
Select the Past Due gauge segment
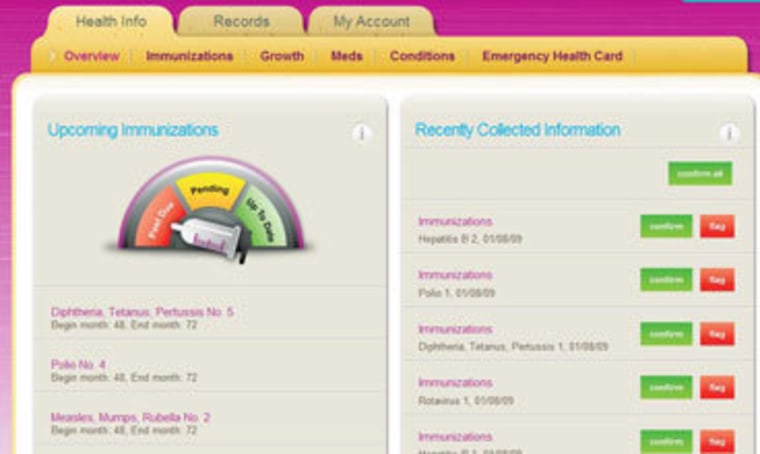tap(160, 217)
